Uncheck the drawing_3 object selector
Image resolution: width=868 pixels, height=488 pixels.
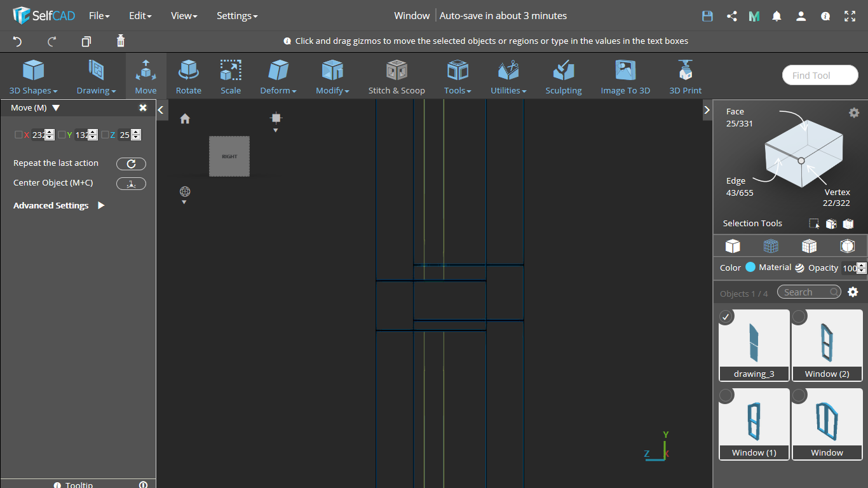pyautogui.click(x=726, y=316)
